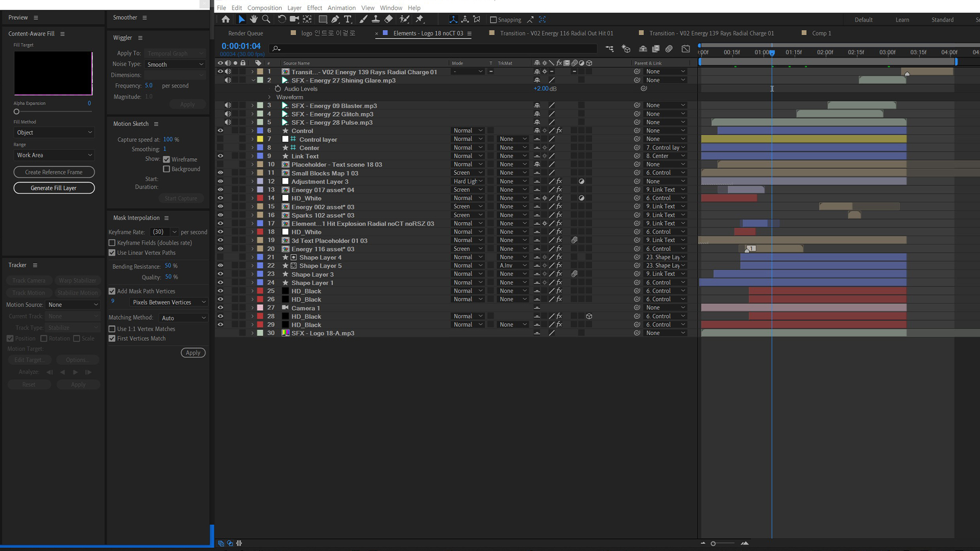
Task: Select the Clone Stamp tool
Action: pos(376,19)
